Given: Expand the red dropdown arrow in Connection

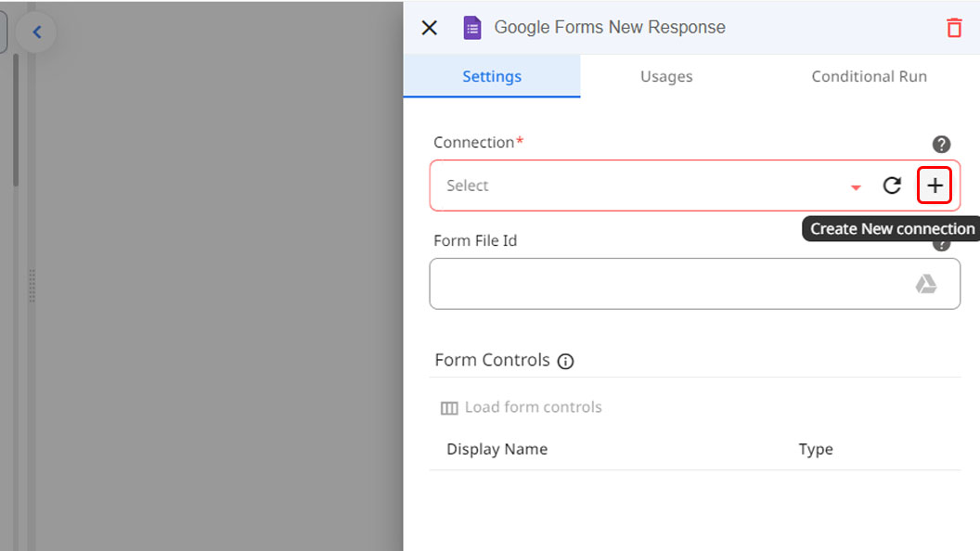Looking at the screenshot, I should tap(856, 187).
